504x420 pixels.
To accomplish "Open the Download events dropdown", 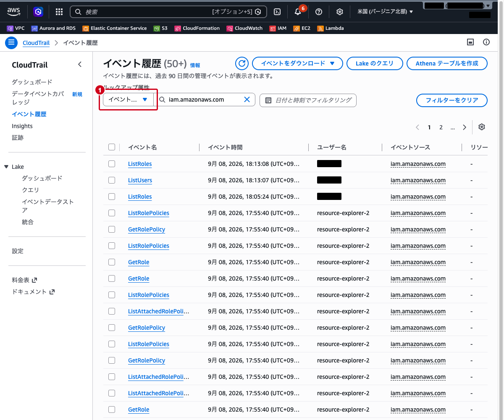I will click(297, 63).
